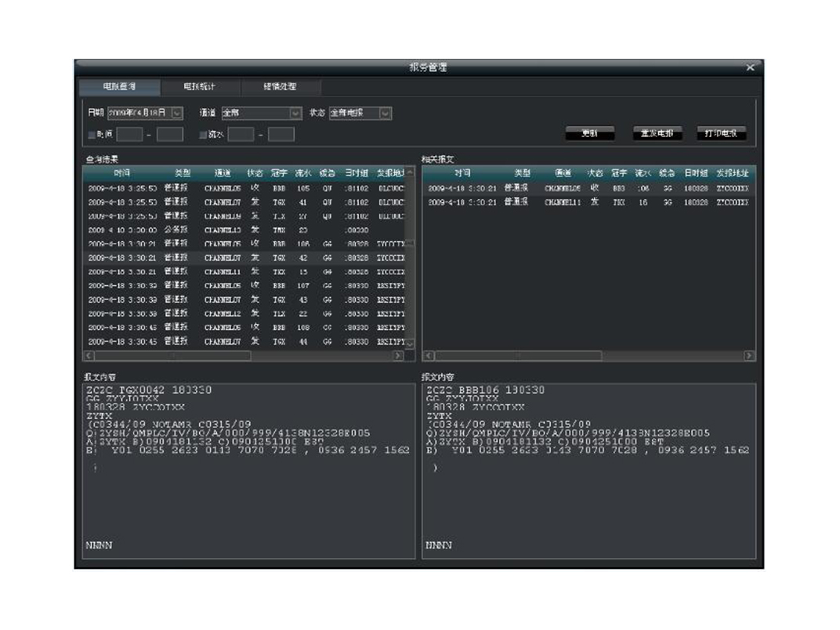
Task: Focus the 时间 end input field
Action: (170, 135)
